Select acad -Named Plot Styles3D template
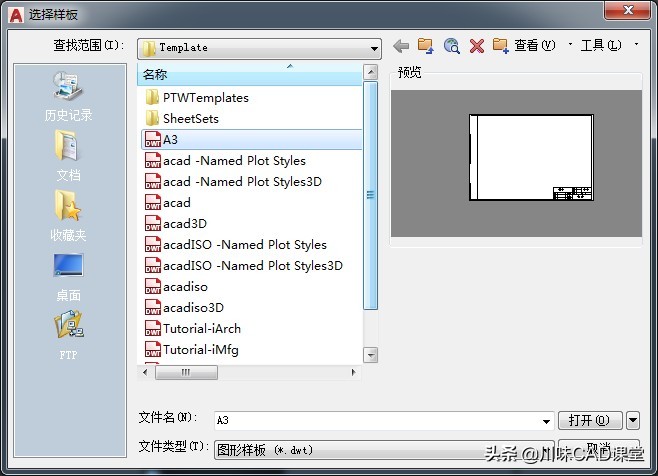Viewport: 658px width, 476px height. tap(233, 182)
